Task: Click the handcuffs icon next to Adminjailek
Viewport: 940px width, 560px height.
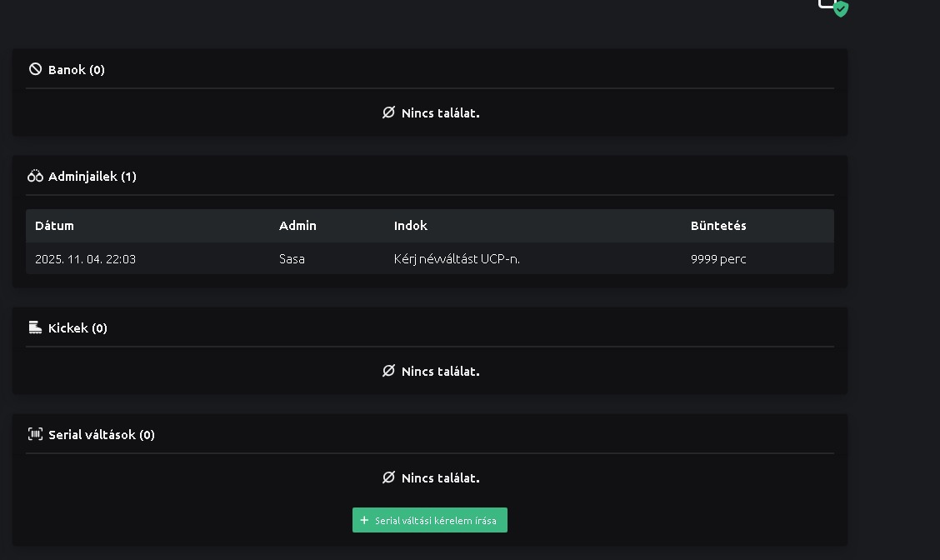Action: [35, 176]
